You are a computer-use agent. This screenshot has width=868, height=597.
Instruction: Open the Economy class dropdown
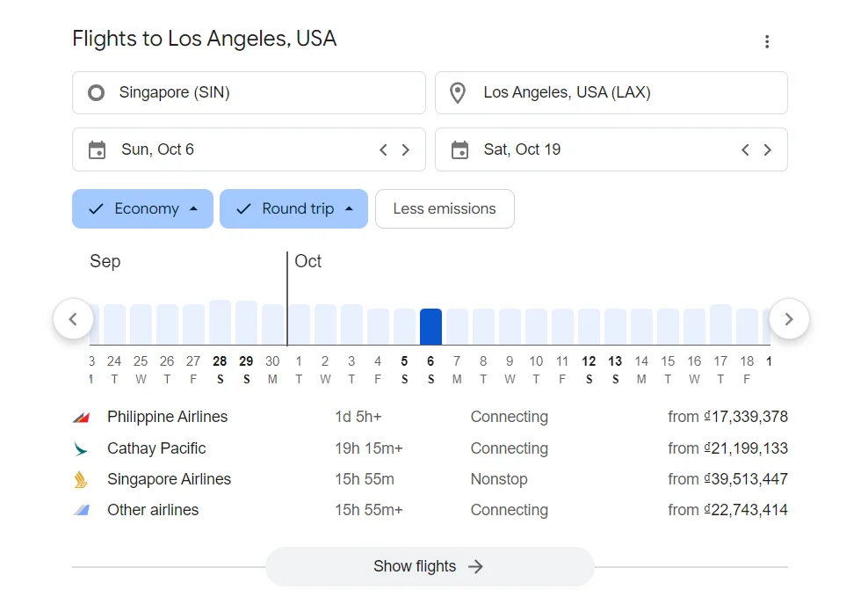coord(142,208)
